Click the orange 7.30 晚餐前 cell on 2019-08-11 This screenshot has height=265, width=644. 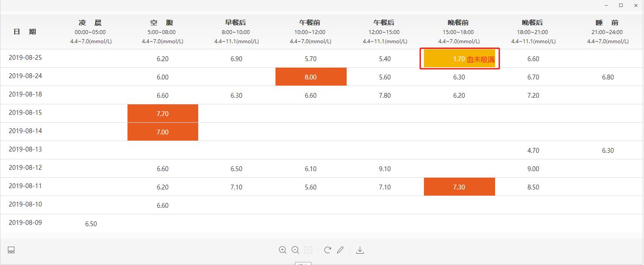[459, 186]
